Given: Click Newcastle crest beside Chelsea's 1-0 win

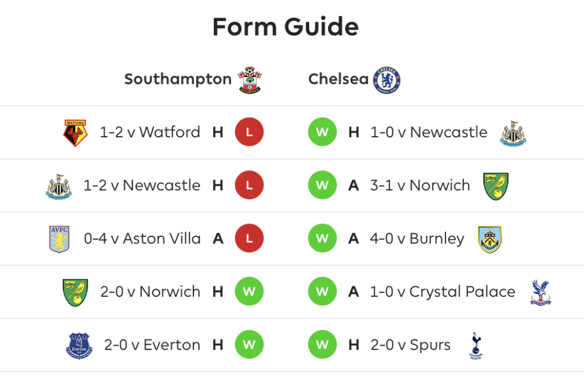Looking at the screenshot, I should pyautogui.click(x=513, y=133).
